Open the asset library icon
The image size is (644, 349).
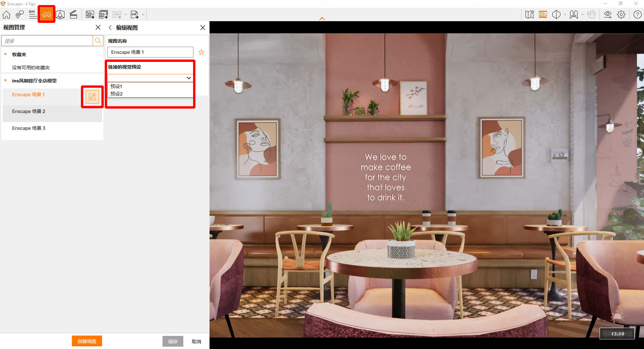(x=60, y=14)
